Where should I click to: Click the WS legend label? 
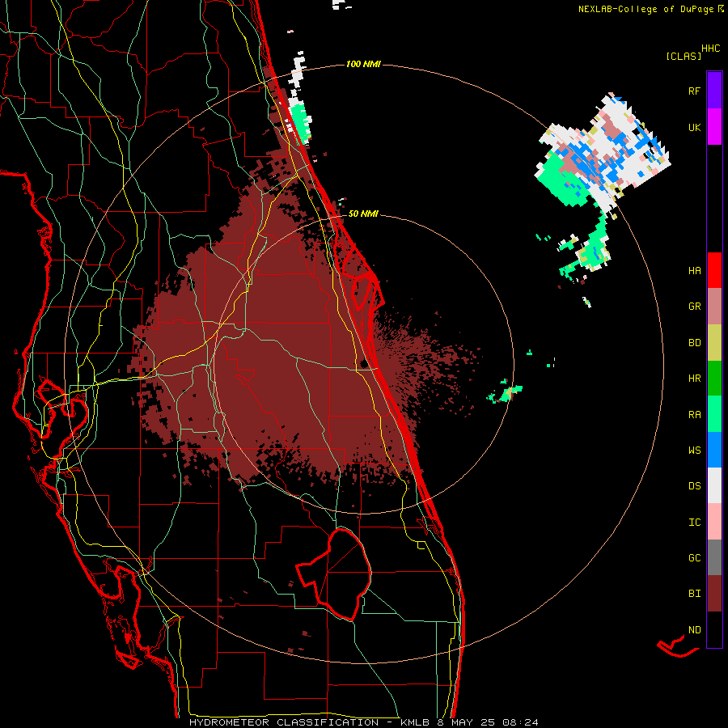tap(694, 450)
